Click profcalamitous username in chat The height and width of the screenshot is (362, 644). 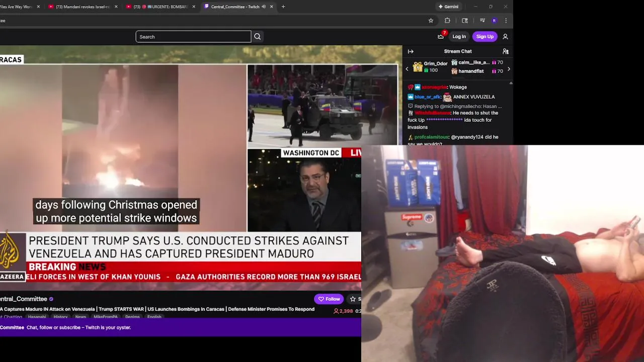pos(431,137)
